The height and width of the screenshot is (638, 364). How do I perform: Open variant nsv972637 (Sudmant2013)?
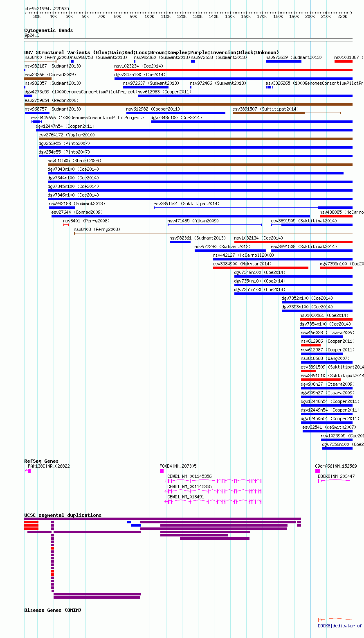tap(151, 83)
